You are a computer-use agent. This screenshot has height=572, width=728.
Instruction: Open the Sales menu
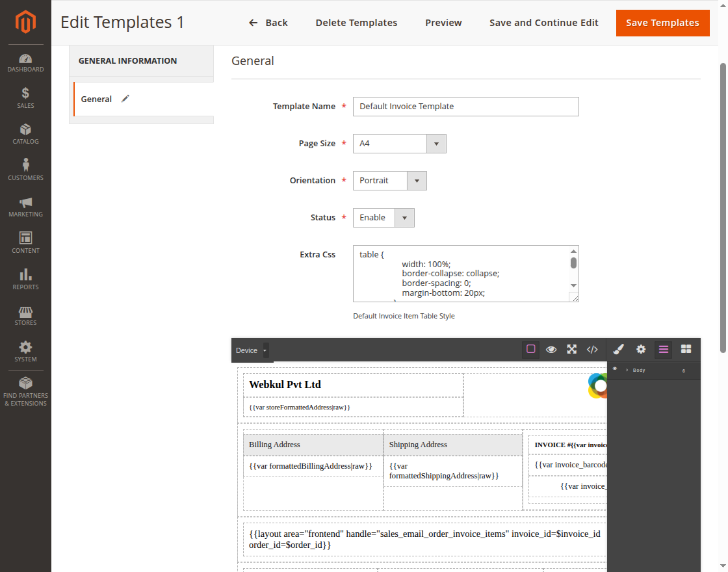click(x=25, y=98)
